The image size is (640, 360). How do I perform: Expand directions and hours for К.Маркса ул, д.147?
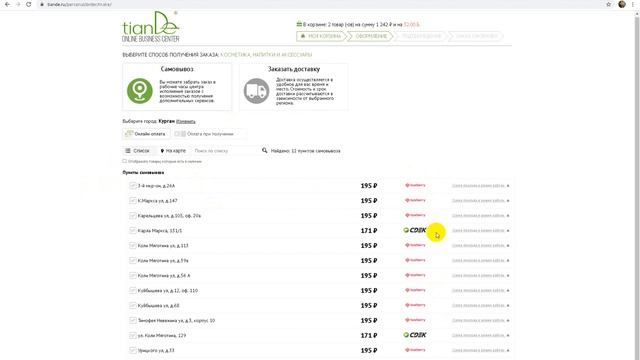click(480, 201)
